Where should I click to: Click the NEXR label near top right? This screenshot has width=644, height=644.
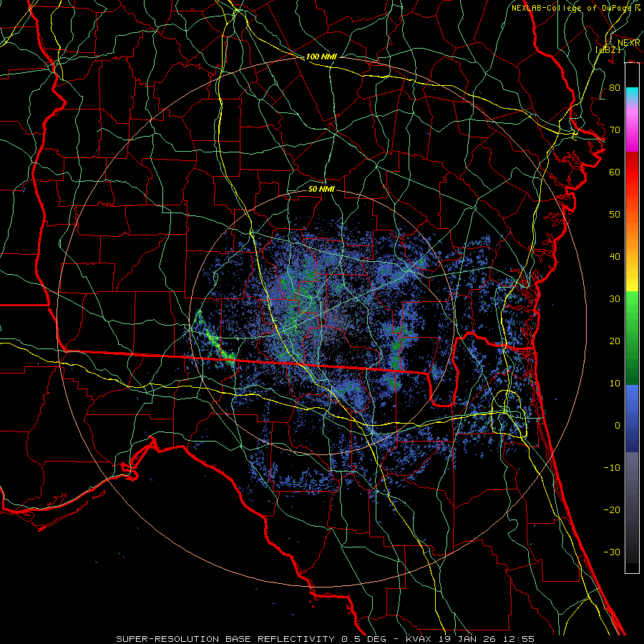(x=629, y=43)
